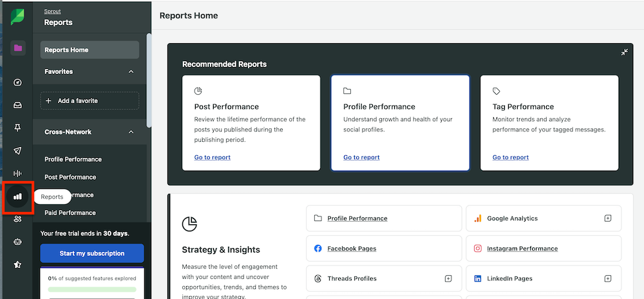Click the Post Performance card title

[x=226, y=107]
